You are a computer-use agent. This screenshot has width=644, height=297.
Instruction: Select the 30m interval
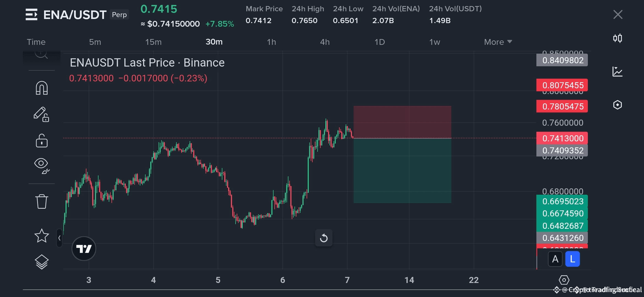[x=214, y=42]
